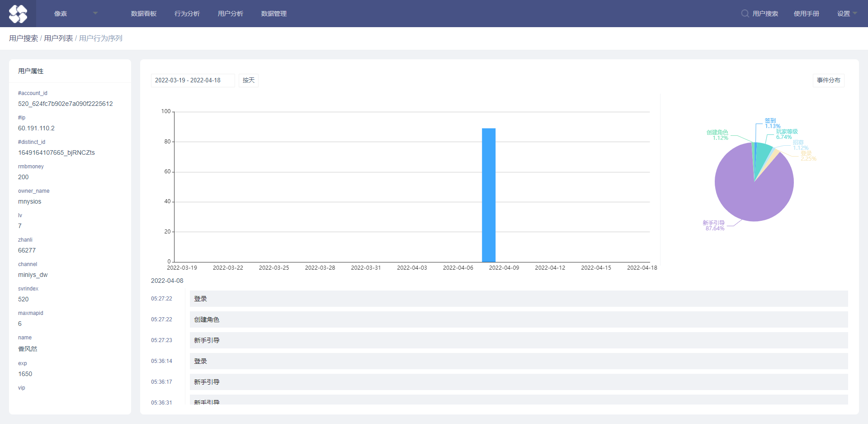Click the user search magnifier icon
Viewport: 868px width, 424px height.
745,14
